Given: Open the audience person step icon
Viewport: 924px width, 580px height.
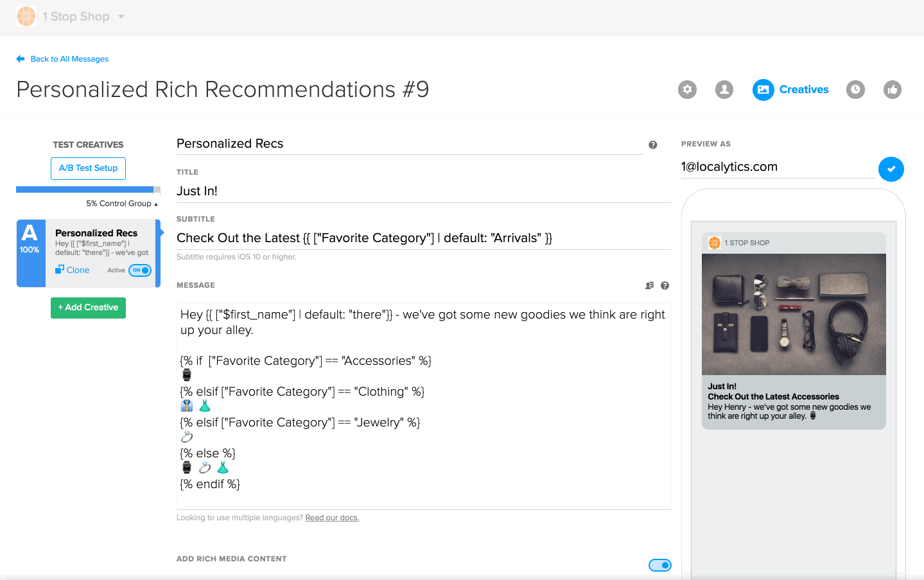Looking at the screenshot, I should point(724,90).
